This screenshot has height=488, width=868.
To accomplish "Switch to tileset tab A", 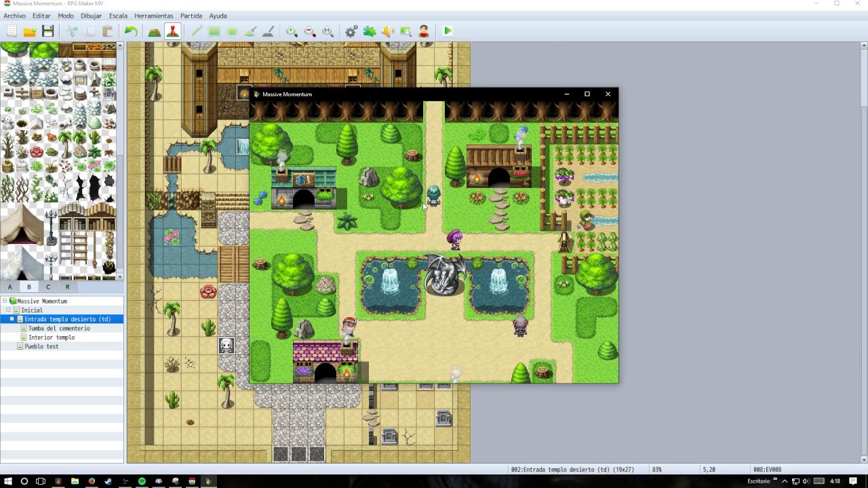I will click(9, 287).
